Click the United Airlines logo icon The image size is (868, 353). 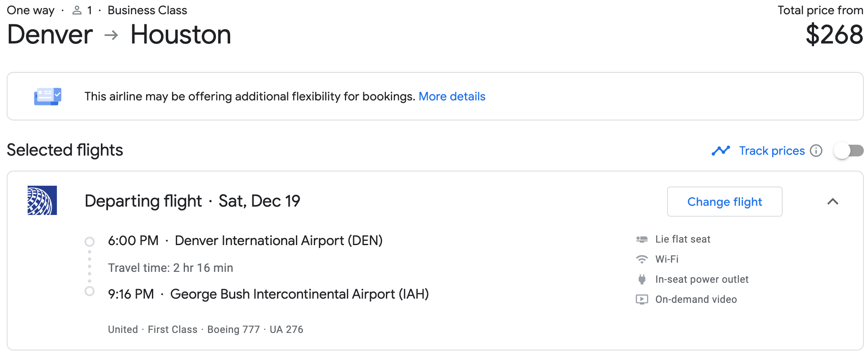(42, 200)
